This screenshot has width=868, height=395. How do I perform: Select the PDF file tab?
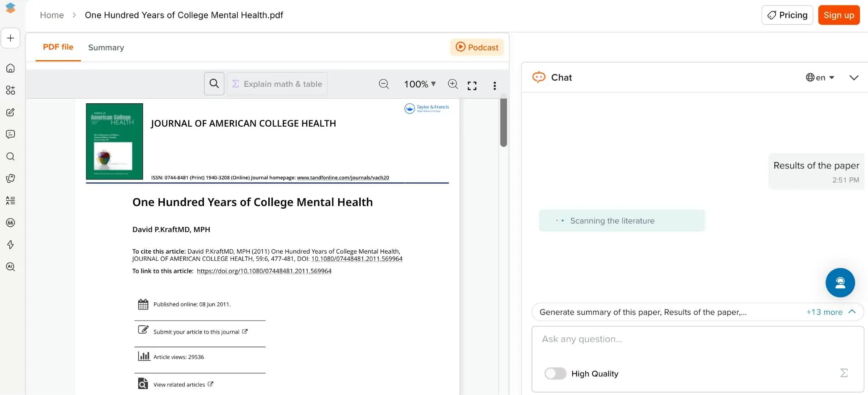pos(58,47)
